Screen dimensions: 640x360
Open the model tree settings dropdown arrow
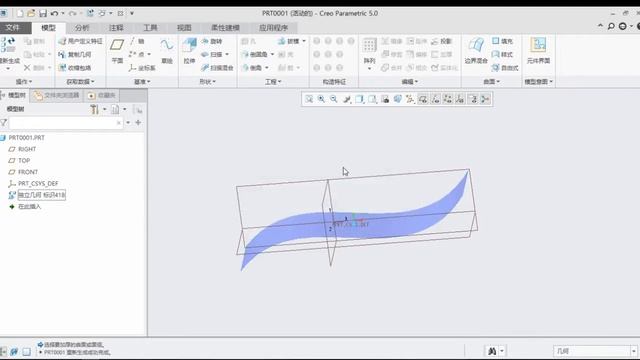point(104,109)
